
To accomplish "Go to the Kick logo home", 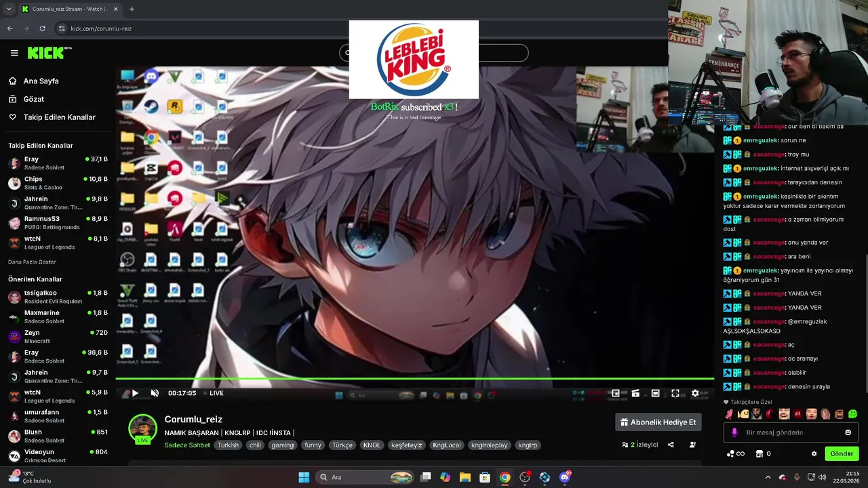I will (x=49, y=53).
